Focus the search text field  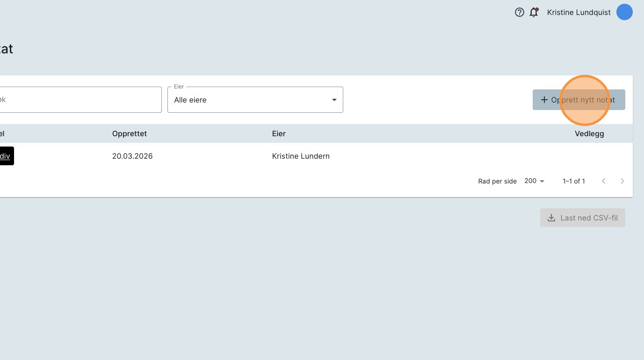(80, 100)
